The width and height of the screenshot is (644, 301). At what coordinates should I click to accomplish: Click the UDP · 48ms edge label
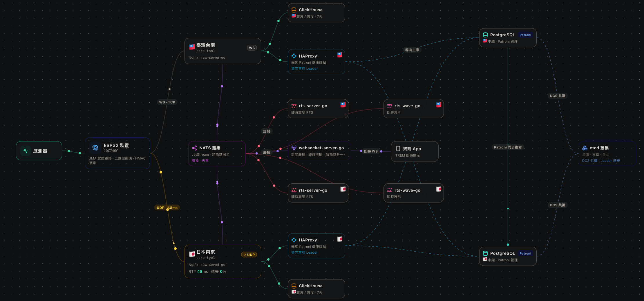pyautogui.click(x=167, y=208)
